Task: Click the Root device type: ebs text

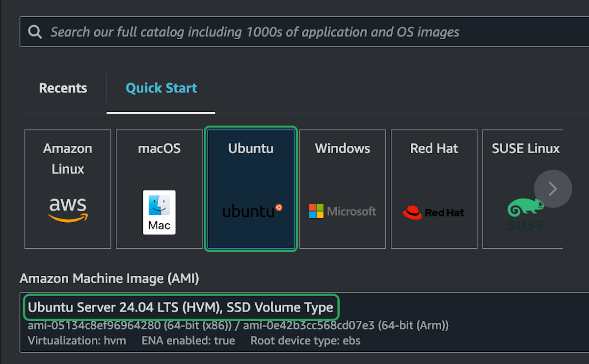Action: (x=305, y=340)
